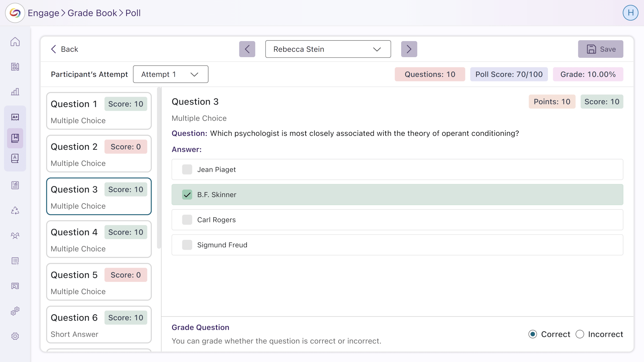
Task: Click the Back link
Action: click(x=64, y=49)
